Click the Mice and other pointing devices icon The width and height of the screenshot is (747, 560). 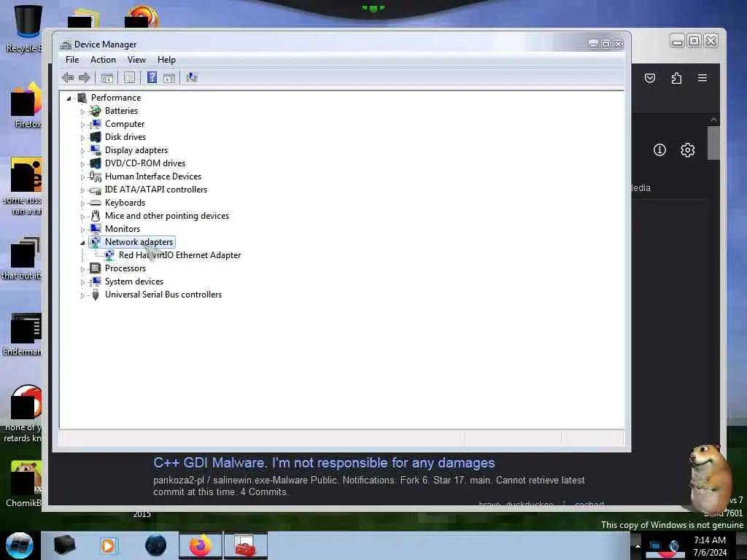coord(96,216)
